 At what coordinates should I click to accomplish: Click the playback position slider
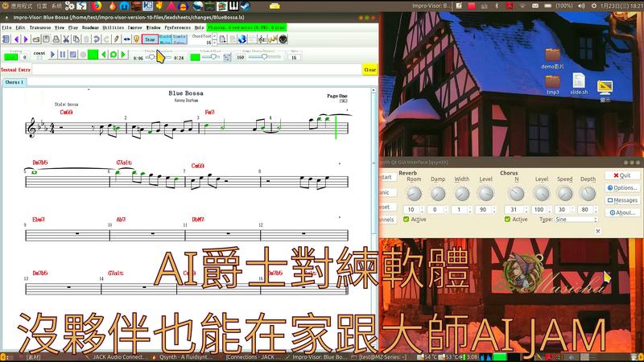158,57
